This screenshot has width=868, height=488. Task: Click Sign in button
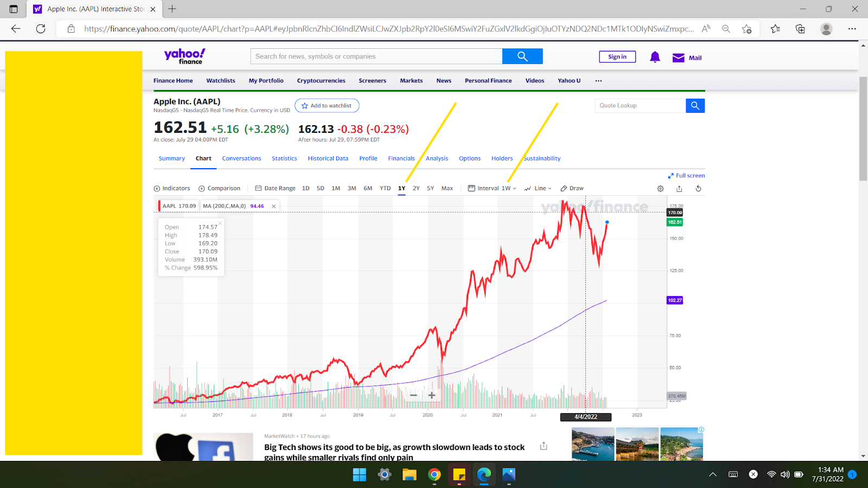(617, 56)
